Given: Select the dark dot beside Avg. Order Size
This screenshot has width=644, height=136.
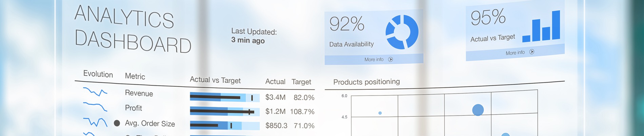Looking at the screenshot, I should click(117, 123).
